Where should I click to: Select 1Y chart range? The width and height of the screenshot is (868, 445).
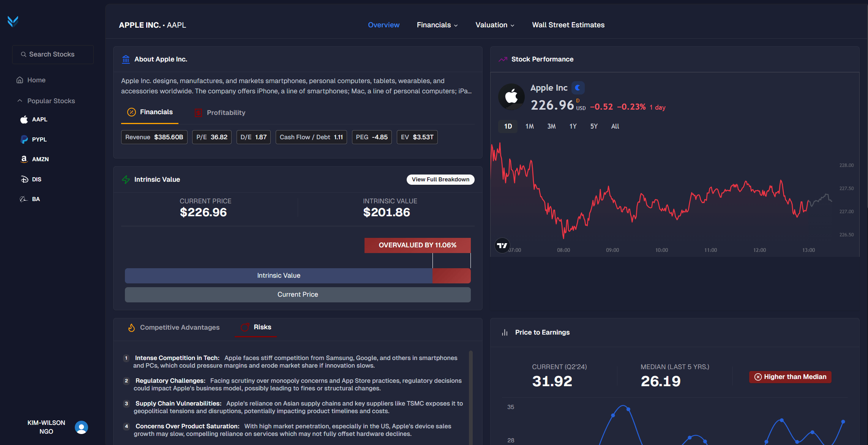pos(573,127)
